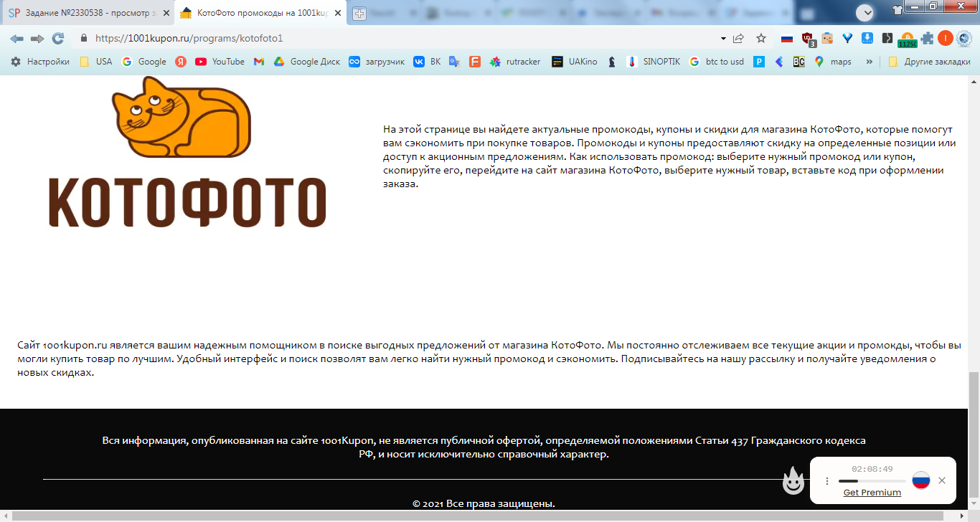The height and width of the screenshot is (522, 980).
Task: Select the Russian flag in VPN widget
Action: [921, 480]
